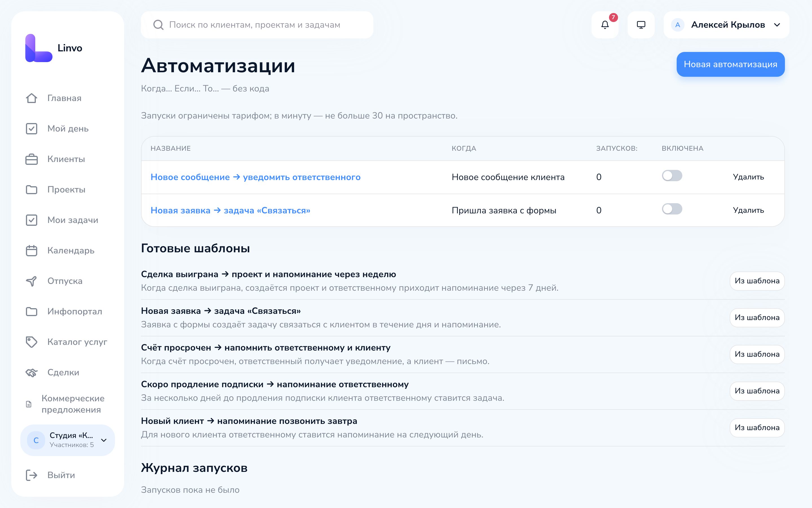Image resolution: width=812 pixels, height=508 pixels.
Task: Open Мои задачи section
Action: pos(73,220)
